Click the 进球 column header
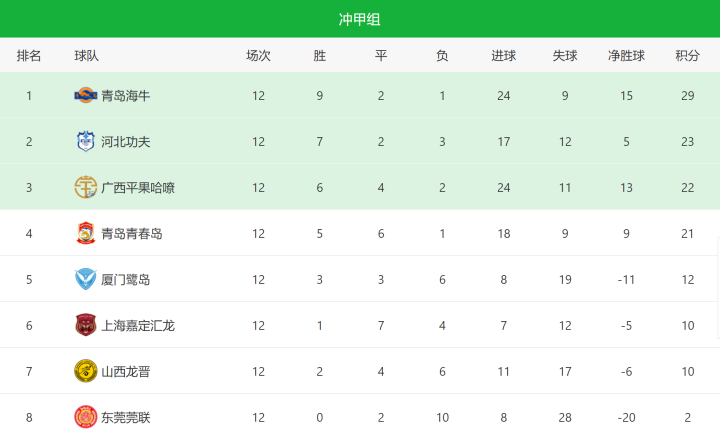The width and height of the screenshot is (720, 439). tap(503, 56)
